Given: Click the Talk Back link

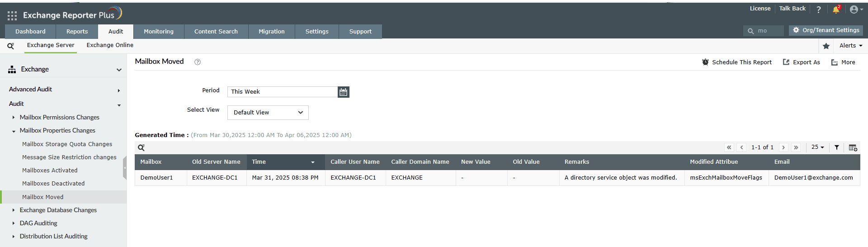Looking at the screenshot, I should 792,9.
